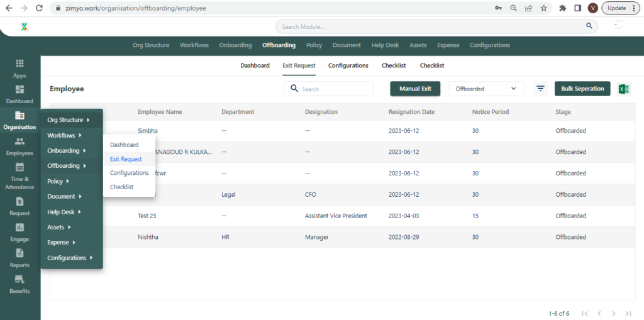Click the browser address bar URL
This screenshot has height=320, width=644.
pos(136,8)
